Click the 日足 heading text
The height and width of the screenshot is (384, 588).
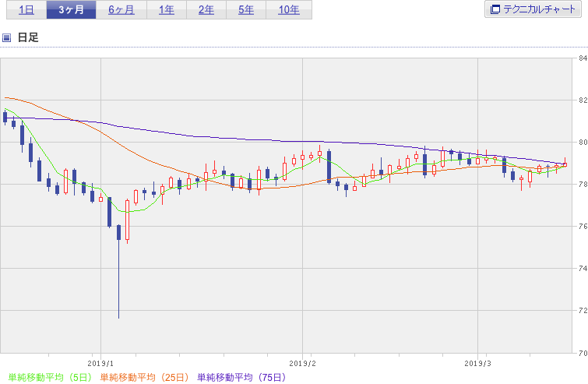tap(28, 37)
